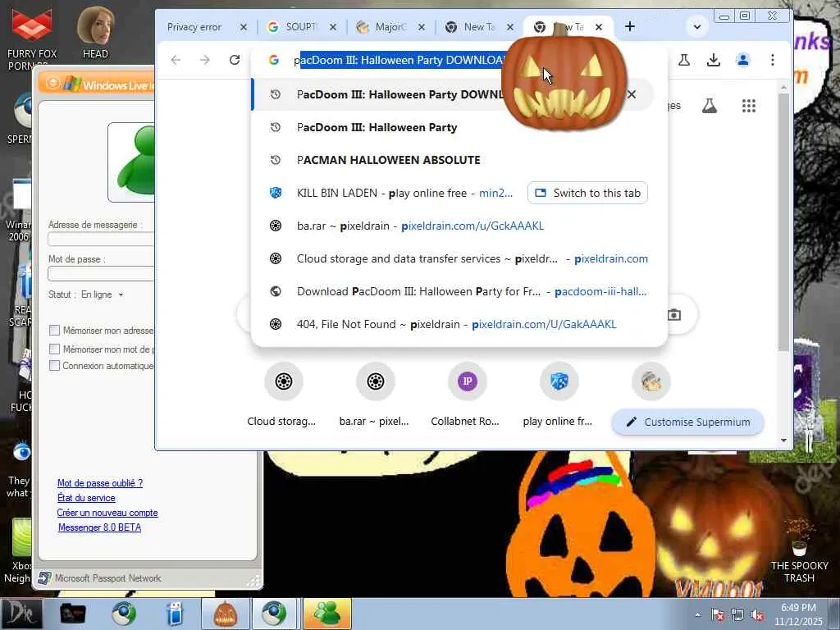
Task: Select KILL BIN LADEN play online suggestion
Action: point(404,193)
